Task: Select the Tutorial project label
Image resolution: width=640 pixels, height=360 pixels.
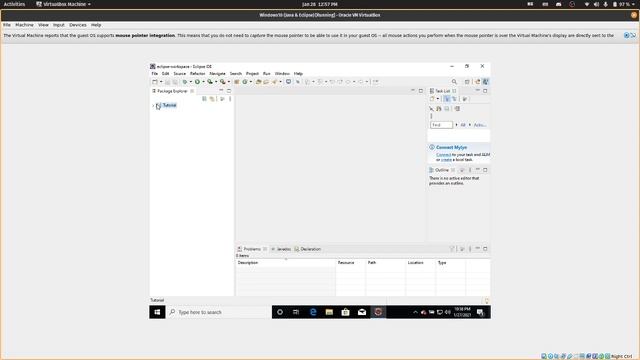Action: (x=169, y=105)
